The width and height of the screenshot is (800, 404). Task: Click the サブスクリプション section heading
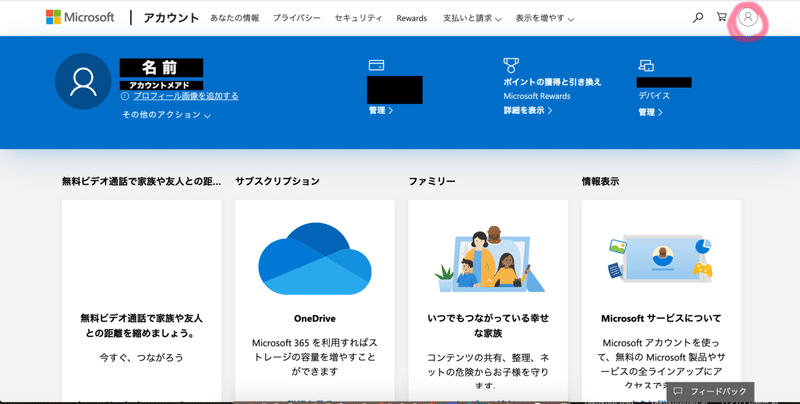277,181
